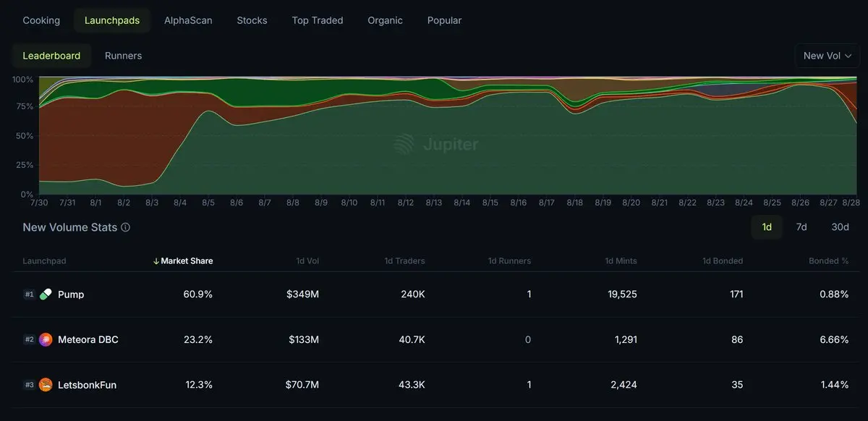Open the Meteora DBC launchpad row
This screenshot has height=421, width=868.
434,339
